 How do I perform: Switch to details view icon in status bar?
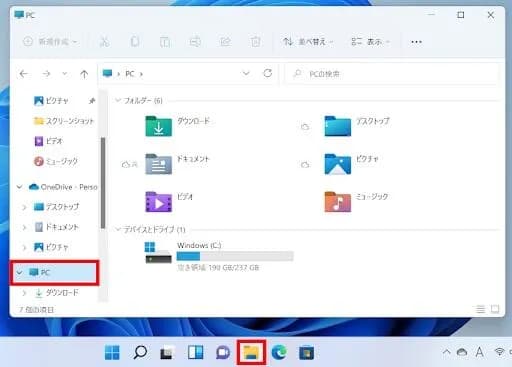pos(480,309)
